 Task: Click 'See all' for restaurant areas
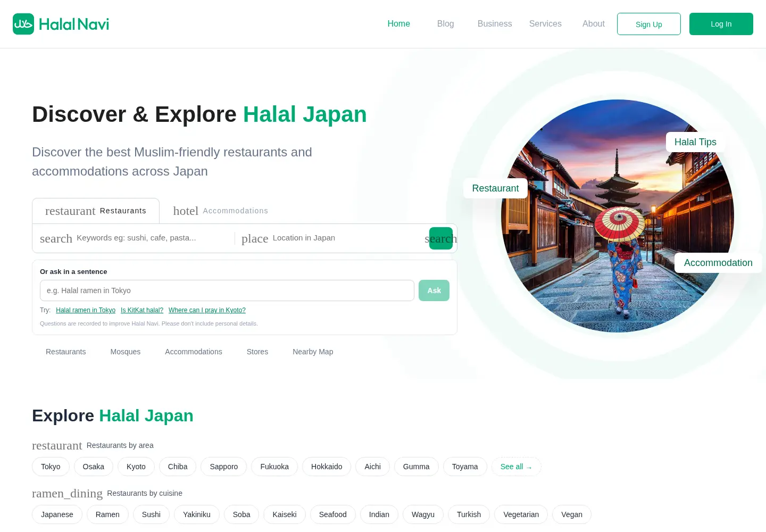click(517, 467)
